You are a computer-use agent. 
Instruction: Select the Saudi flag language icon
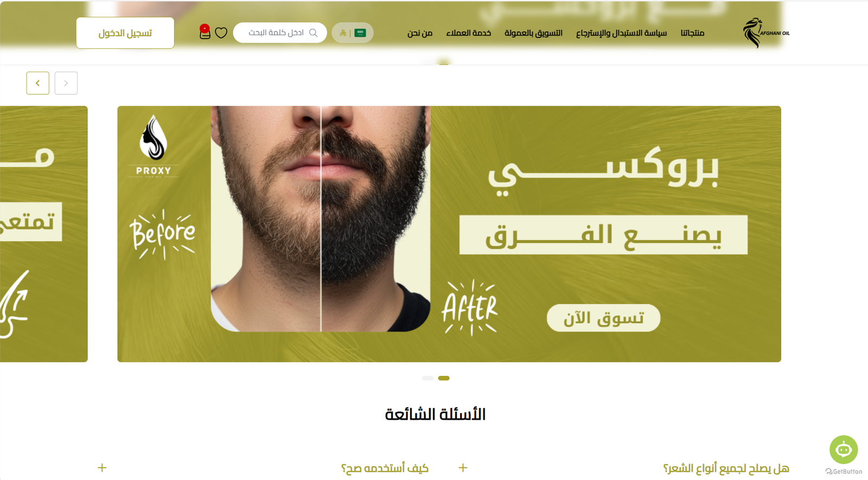(360, 33)
